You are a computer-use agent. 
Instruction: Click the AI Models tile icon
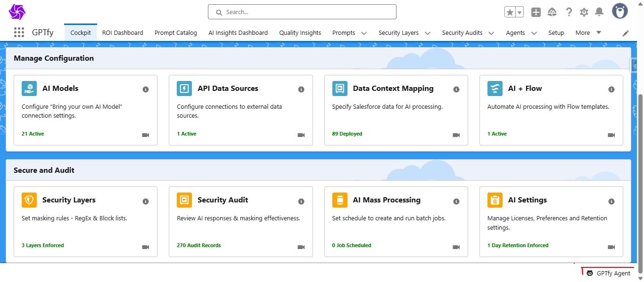29,89
